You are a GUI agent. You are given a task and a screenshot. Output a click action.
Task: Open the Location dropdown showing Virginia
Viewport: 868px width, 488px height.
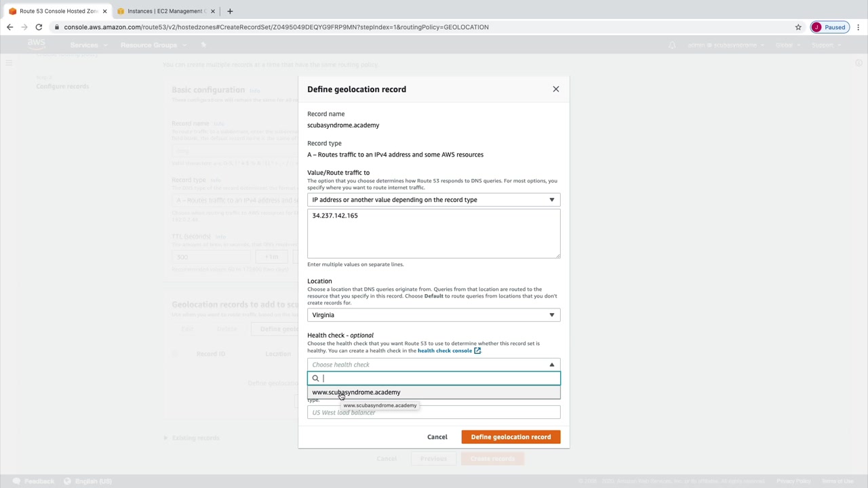click(x=434, y=315)
